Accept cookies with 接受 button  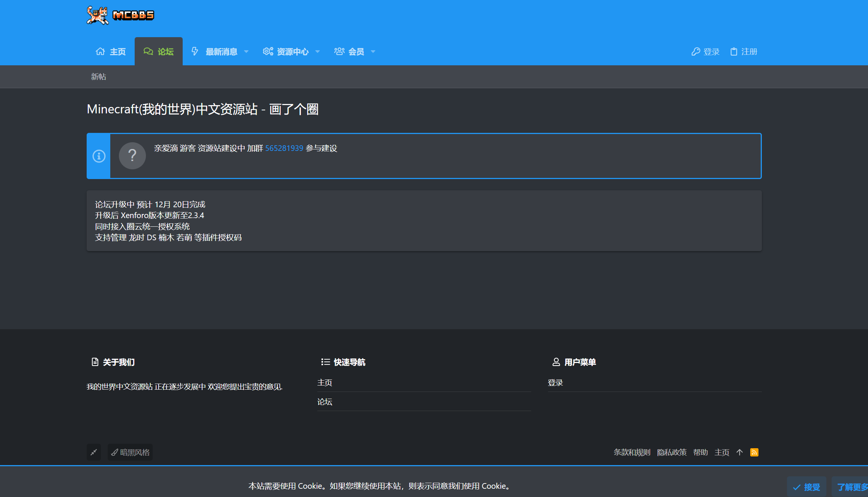[806, 487]
